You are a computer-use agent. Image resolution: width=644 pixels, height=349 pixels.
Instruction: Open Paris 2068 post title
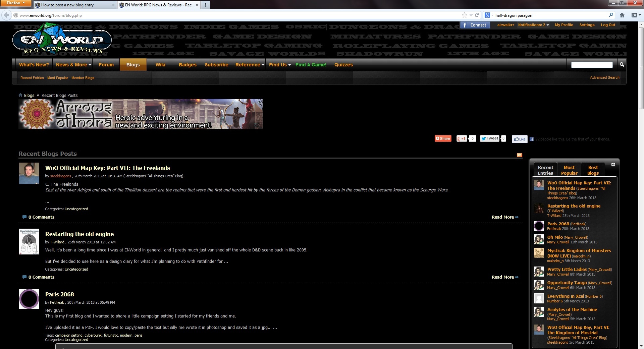(x=59, y=294)
